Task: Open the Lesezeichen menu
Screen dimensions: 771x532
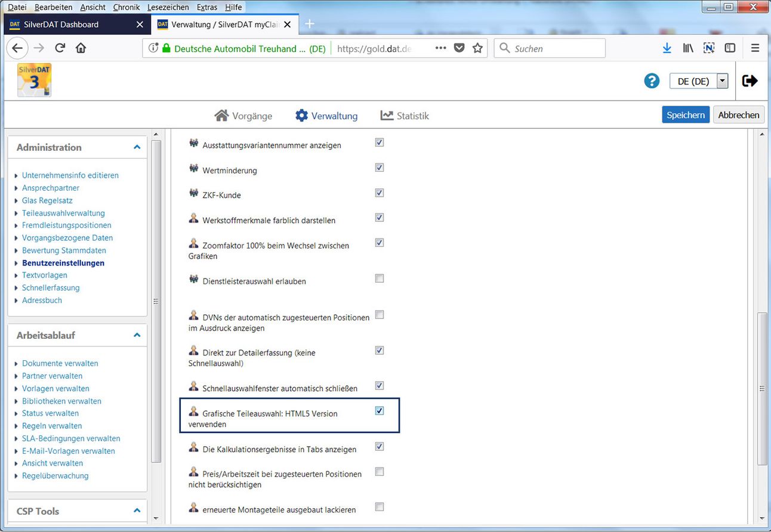Action: click(168, 7)
